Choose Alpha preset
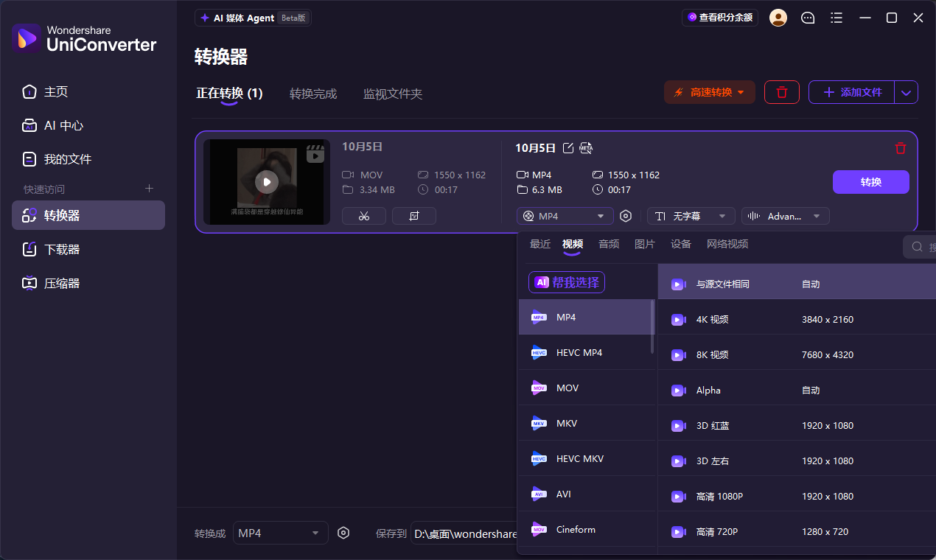Viewport: 936px width, 560px height. point(797,390)
